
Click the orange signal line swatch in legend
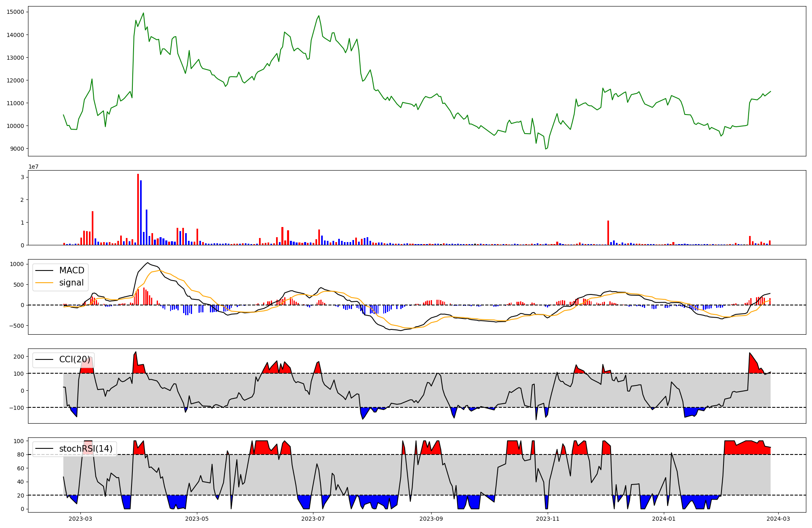[x=44, y=283]
